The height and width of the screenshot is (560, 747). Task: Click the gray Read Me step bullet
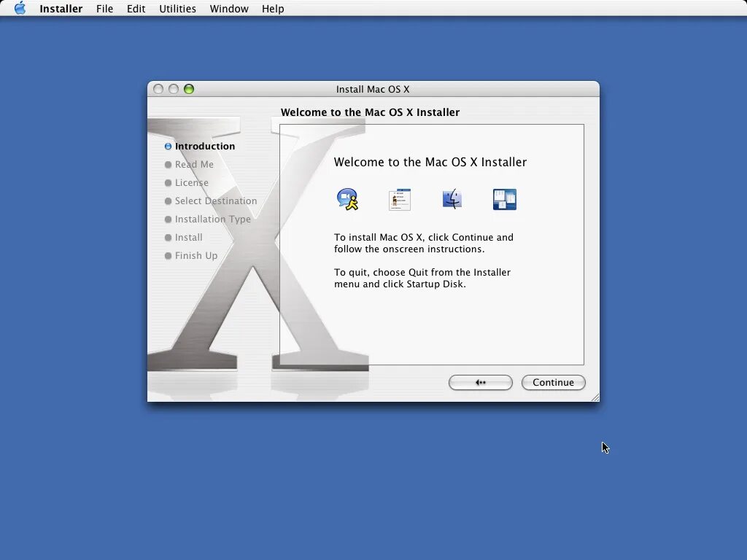pyautogui.click(x=169, y=165)
